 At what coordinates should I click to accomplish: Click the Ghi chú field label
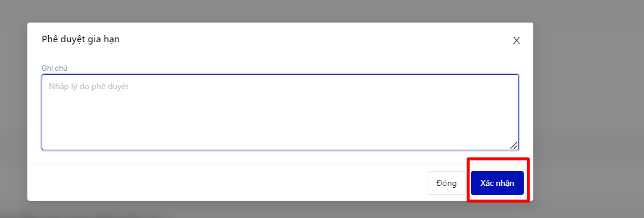[54, 68]
